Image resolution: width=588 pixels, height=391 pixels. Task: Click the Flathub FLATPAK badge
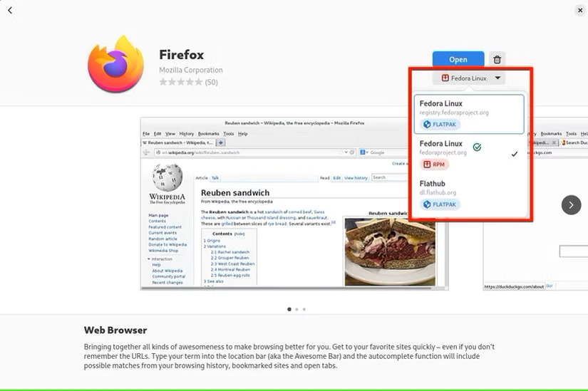[x=440, y=204]
